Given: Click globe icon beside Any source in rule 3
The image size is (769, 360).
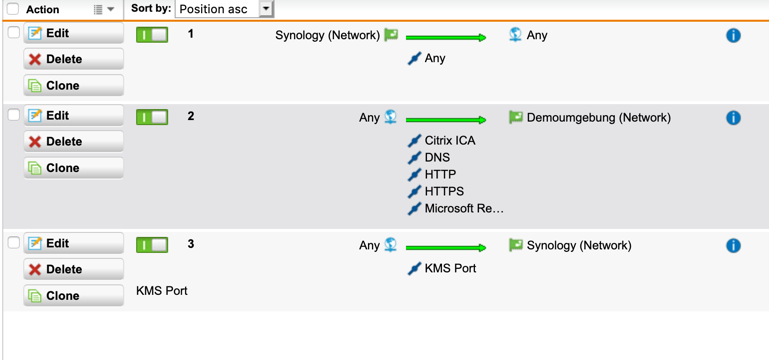Looking at the screenshot, I should click(390, 245).
